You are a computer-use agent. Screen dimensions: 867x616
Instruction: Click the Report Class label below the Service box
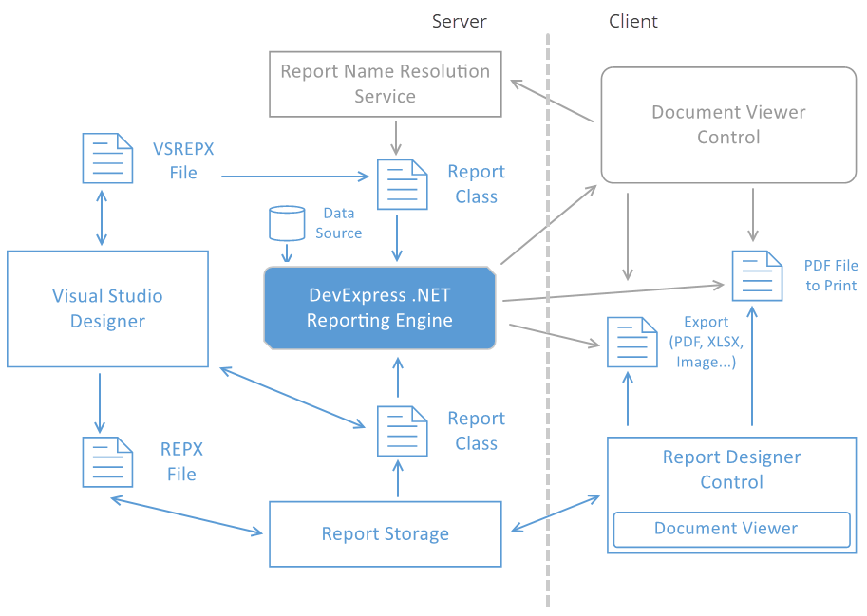pos(476,184)
